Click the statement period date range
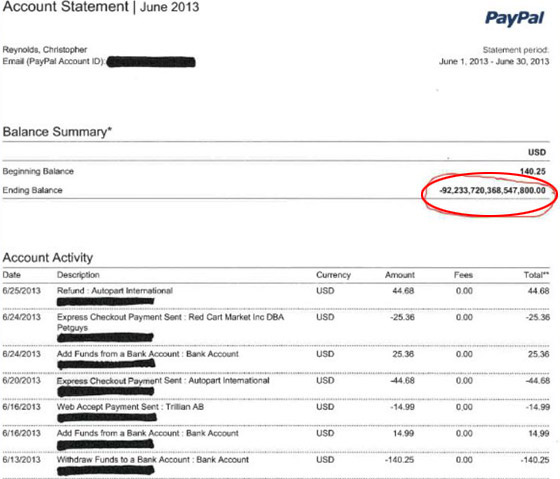 point(494,61)
